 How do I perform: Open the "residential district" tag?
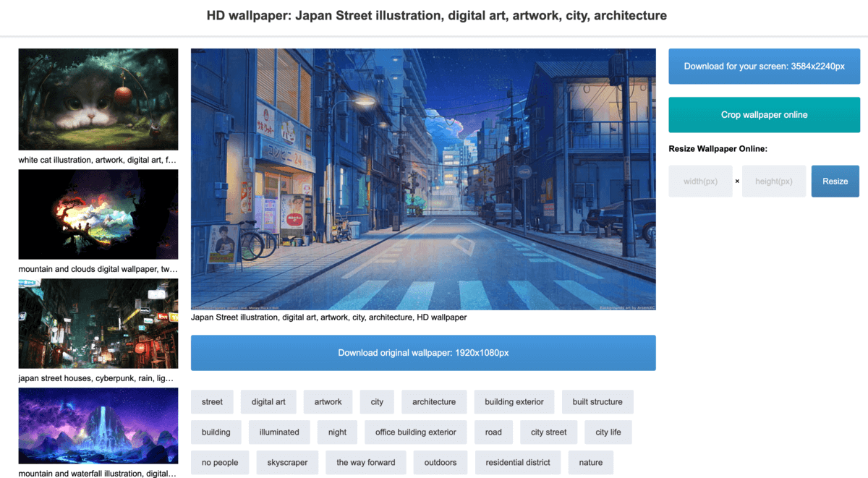[518, 463]
